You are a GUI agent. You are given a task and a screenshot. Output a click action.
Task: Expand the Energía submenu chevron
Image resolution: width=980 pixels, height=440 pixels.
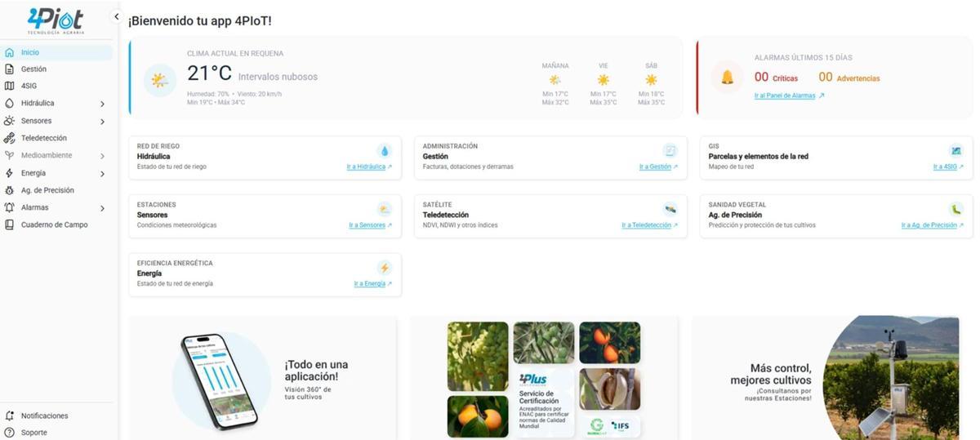pyautogui.click(x=102, y=174)
